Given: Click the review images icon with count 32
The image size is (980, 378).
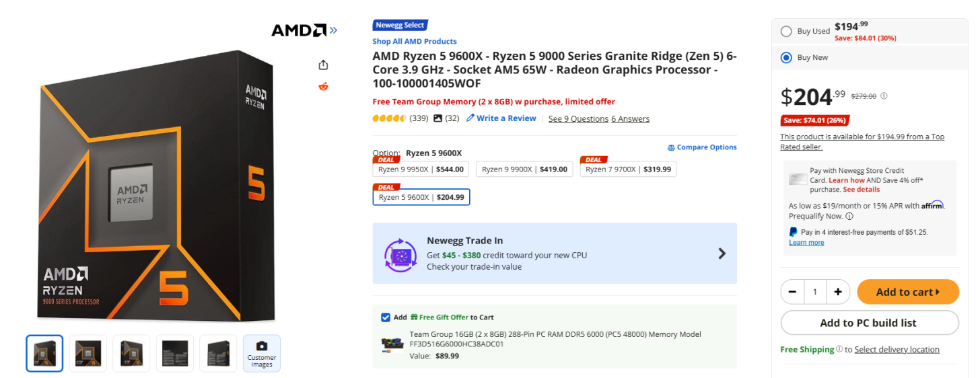Looking at the screenshot, I should pyautogui.click(x=438, y=118).
